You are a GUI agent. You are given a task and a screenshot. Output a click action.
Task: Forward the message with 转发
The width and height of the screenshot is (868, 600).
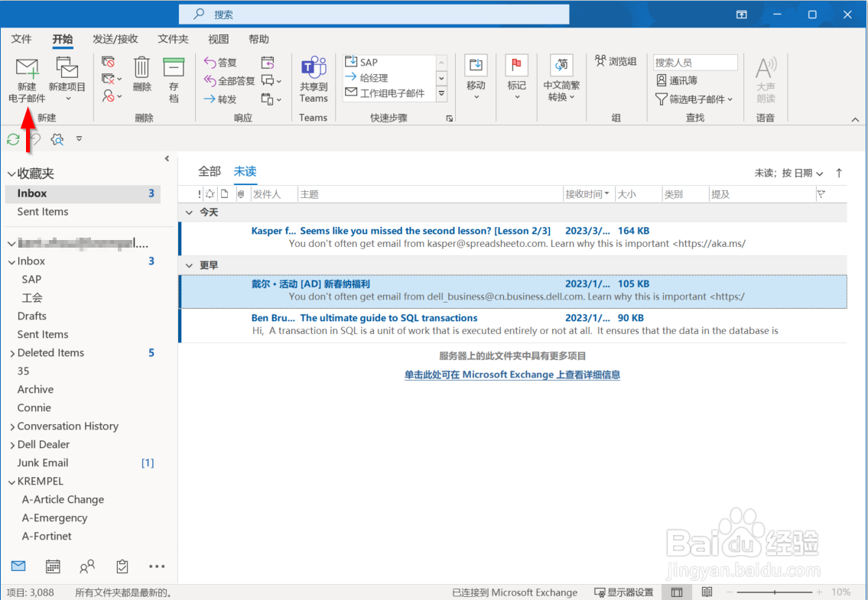220,99
